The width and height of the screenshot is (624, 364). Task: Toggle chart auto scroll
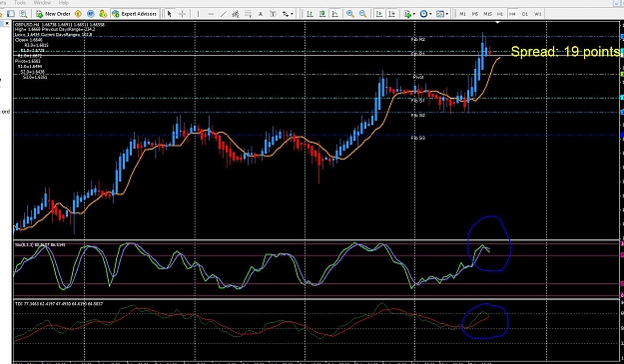(379, 14)
